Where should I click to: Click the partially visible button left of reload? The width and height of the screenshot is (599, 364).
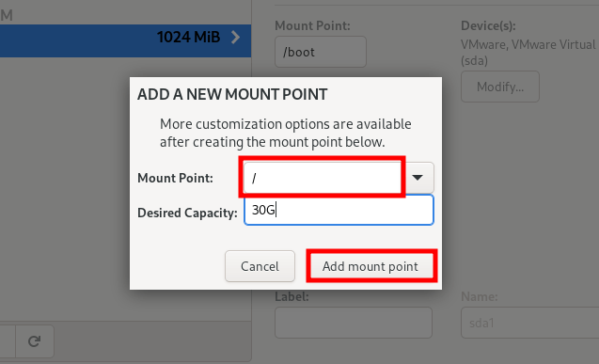8,341
